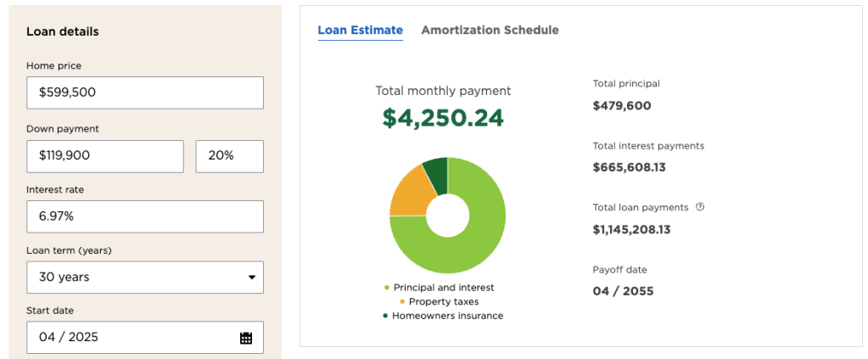The height and width of the screenshot is (359, 868).
Task: Click into the Start date text field
Action: pos(127,337)
